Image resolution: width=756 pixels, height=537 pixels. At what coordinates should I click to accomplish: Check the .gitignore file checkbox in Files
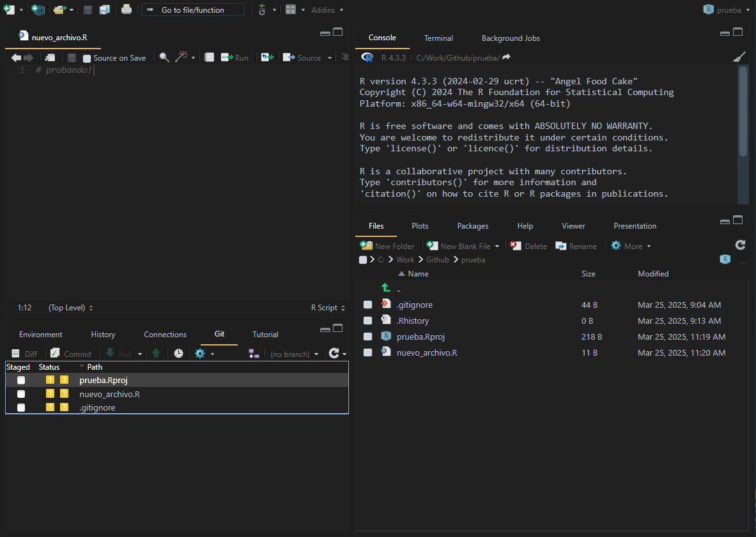[x=368, y=305]
